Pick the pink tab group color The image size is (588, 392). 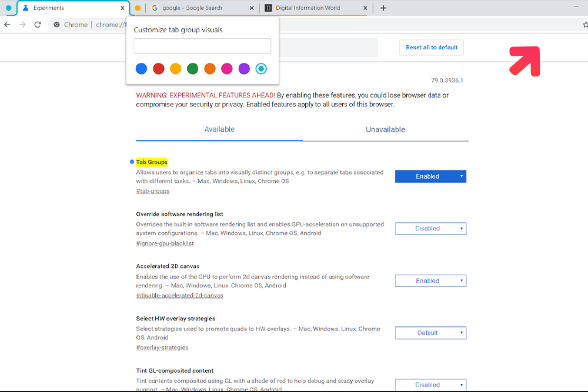click(x=227, y=69)
